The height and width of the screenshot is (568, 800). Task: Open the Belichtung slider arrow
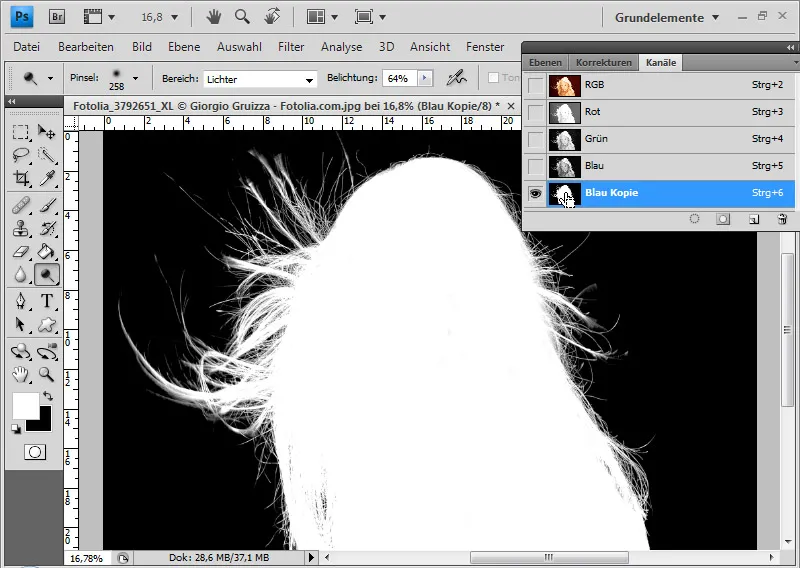pos(424,78)
